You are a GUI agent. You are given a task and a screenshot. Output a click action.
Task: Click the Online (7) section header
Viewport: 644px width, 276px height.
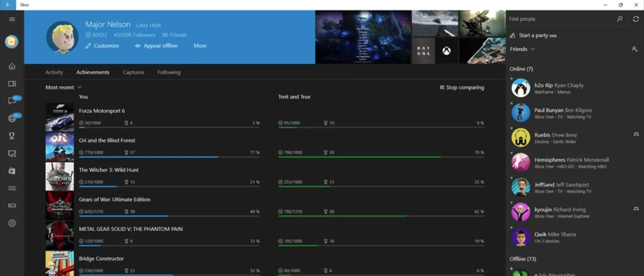point(521,69)
